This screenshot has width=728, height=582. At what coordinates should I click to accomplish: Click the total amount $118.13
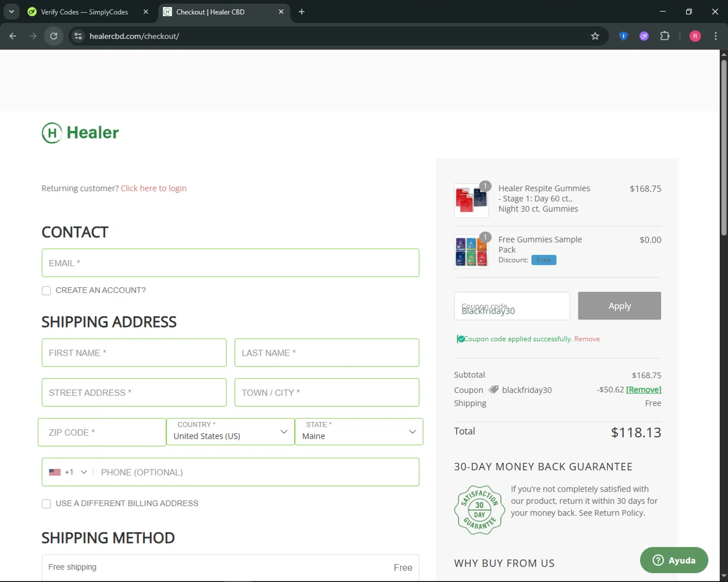coord(636,432)
